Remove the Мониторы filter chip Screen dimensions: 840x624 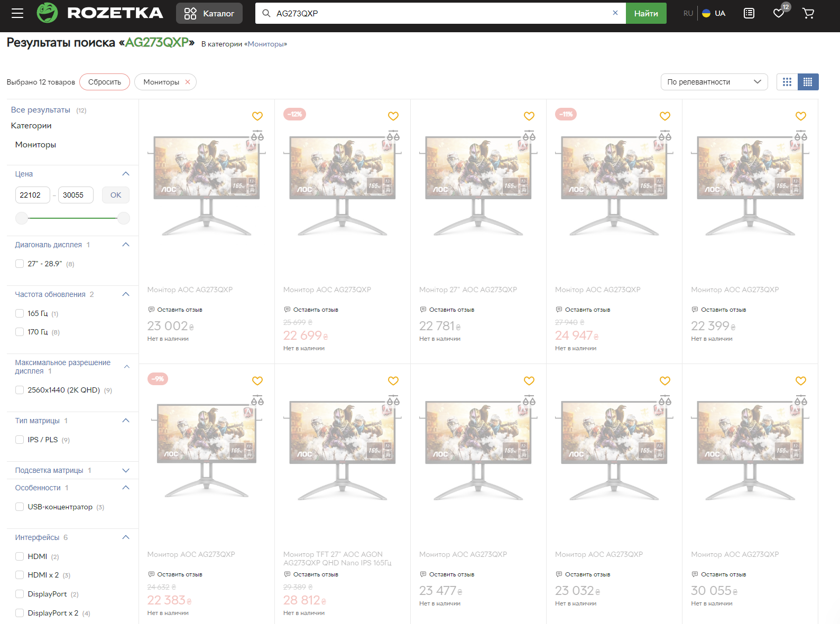point(188,82)
